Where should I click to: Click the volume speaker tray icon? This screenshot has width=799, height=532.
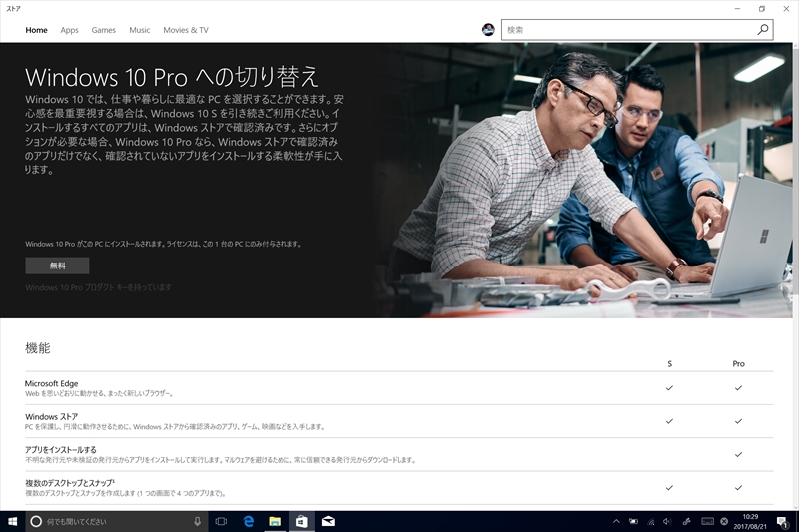point(667,521)
